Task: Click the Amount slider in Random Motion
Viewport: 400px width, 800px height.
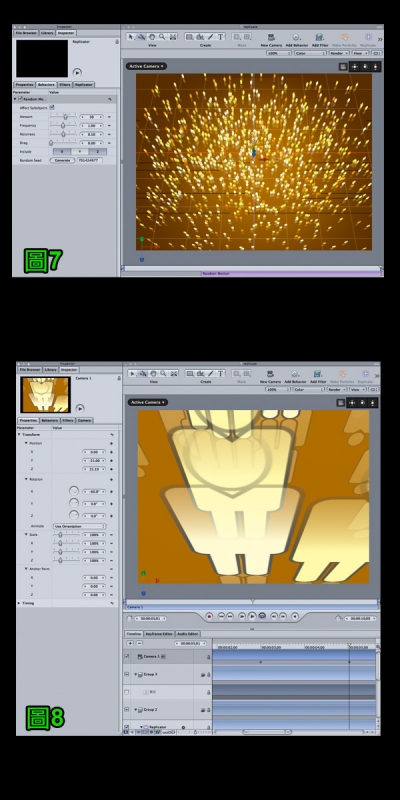Action: pos(63,117)
